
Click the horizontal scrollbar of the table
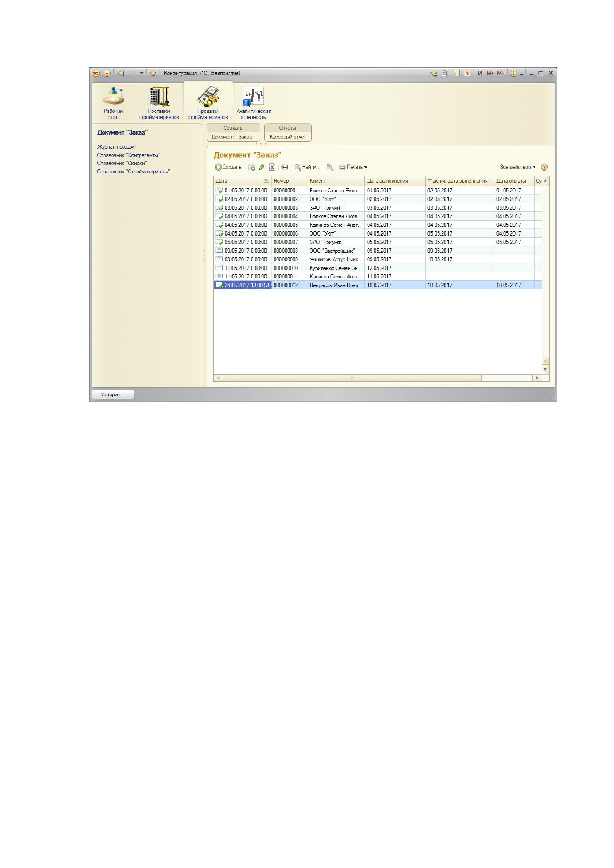pyautogui.click(x=377, y=378)
